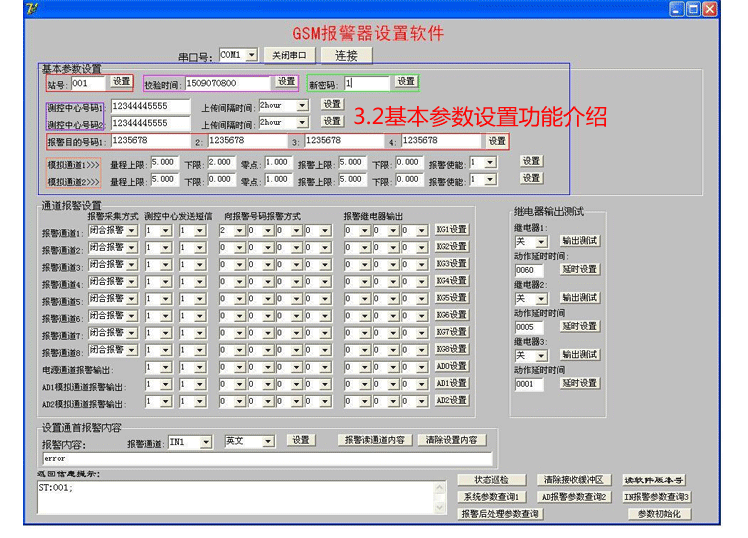This screenshot has height=538, width=748.
Task: Click the 状态巡检 button
Action: click(491, 481)
